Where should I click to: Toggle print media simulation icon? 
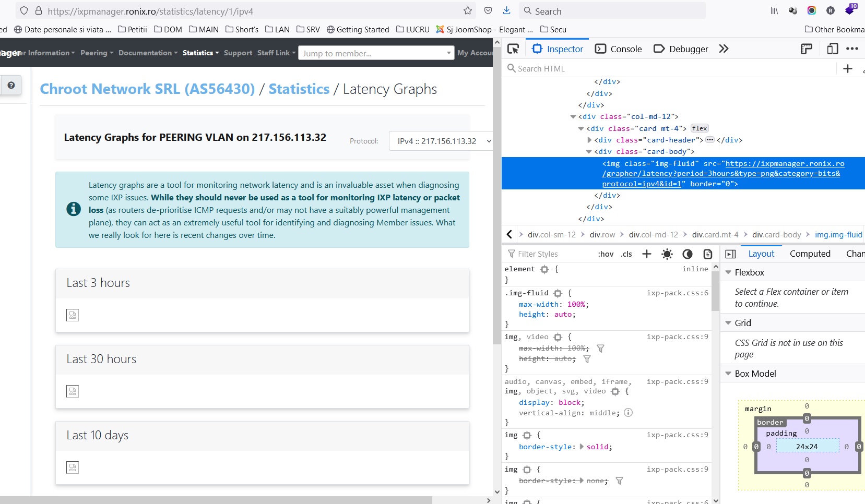[708, 254]
